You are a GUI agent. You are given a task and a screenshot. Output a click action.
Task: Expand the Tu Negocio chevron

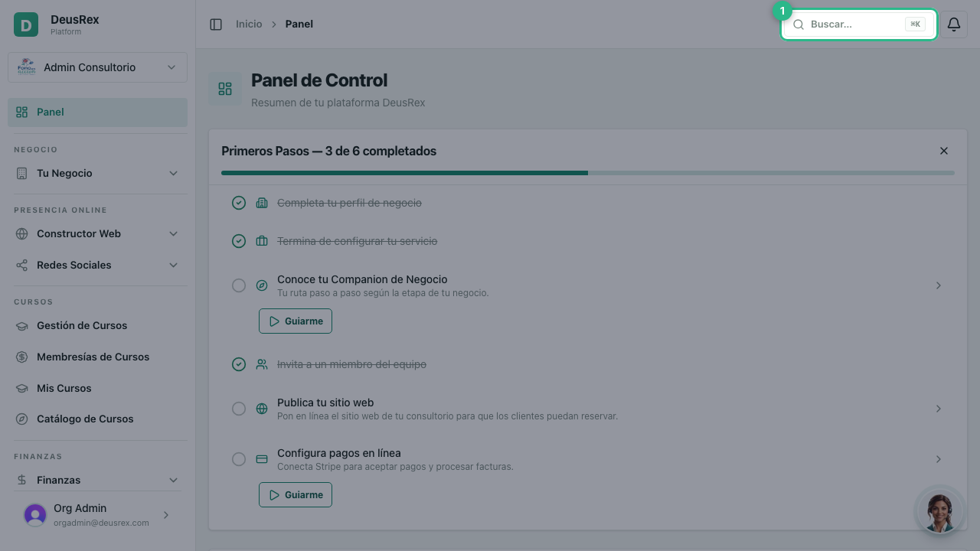(173, 173)
